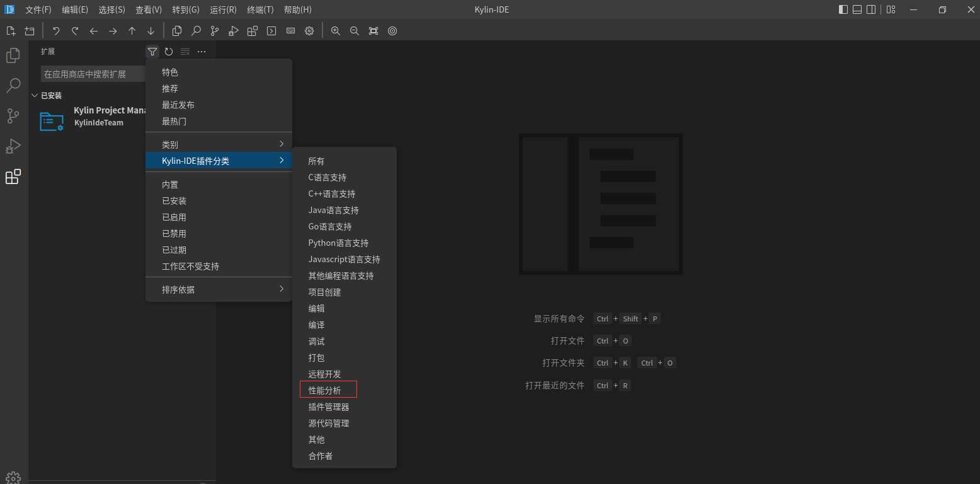Zoom out with magnifier minus icon
Screen dimensions: 980x484
pyautogui.click(x=355, y=31)
